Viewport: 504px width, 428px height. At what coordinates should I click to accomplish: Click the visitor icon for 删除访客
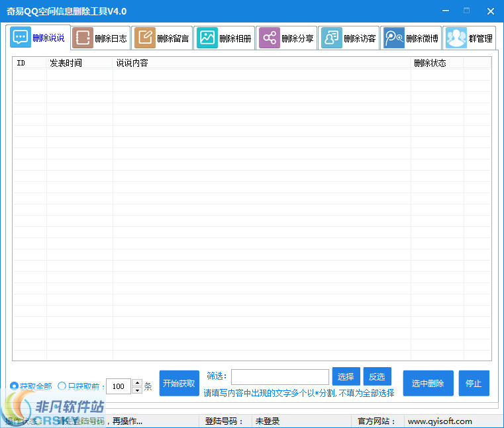pos(332,38)
